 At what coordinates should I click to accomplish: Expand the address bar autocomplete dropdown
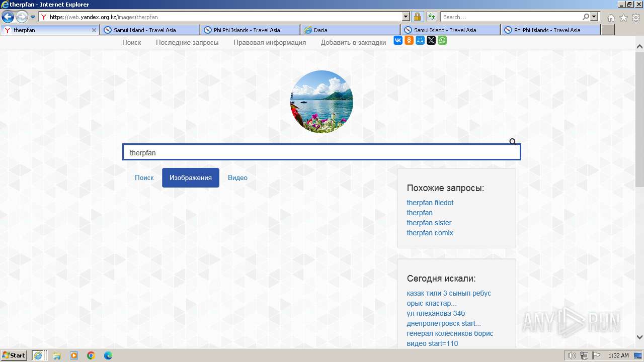point(406,17)
